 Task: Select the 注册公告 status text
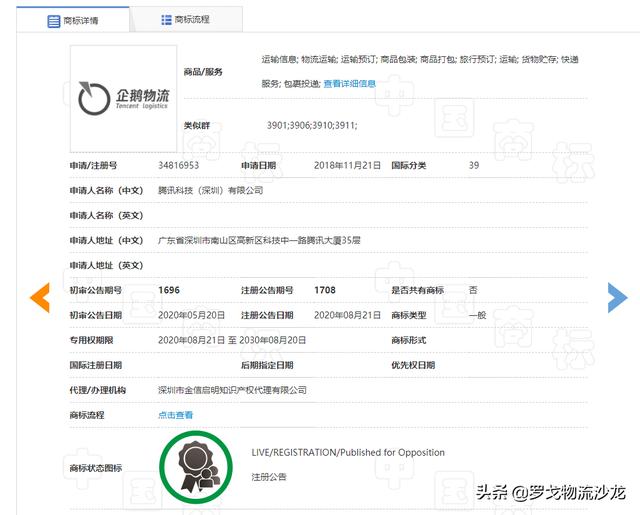coord(269,477)
